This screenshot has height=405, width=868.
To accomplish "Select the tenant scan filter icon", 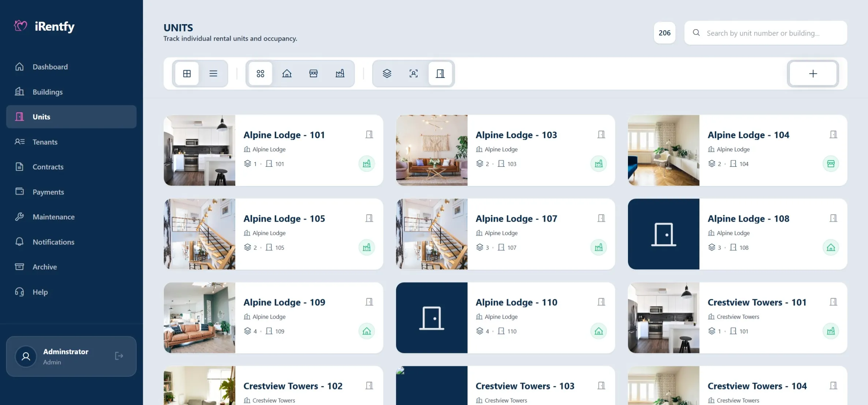I will pyautogui.click(x=414, y=73).
